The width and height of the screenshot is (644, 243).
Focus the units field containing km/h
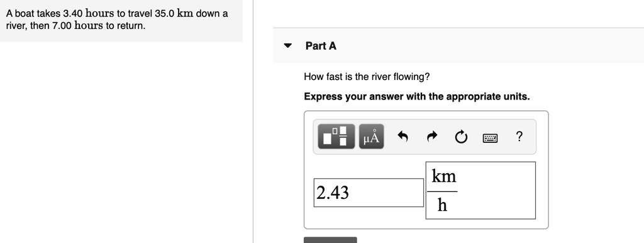pos(480,190)
